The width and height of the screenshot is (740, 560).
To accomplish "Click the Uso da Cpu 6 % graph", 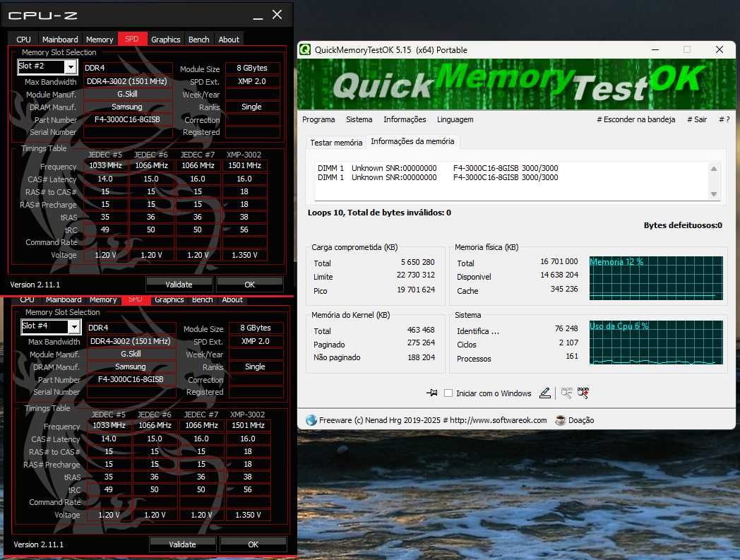I will [656, 342].
